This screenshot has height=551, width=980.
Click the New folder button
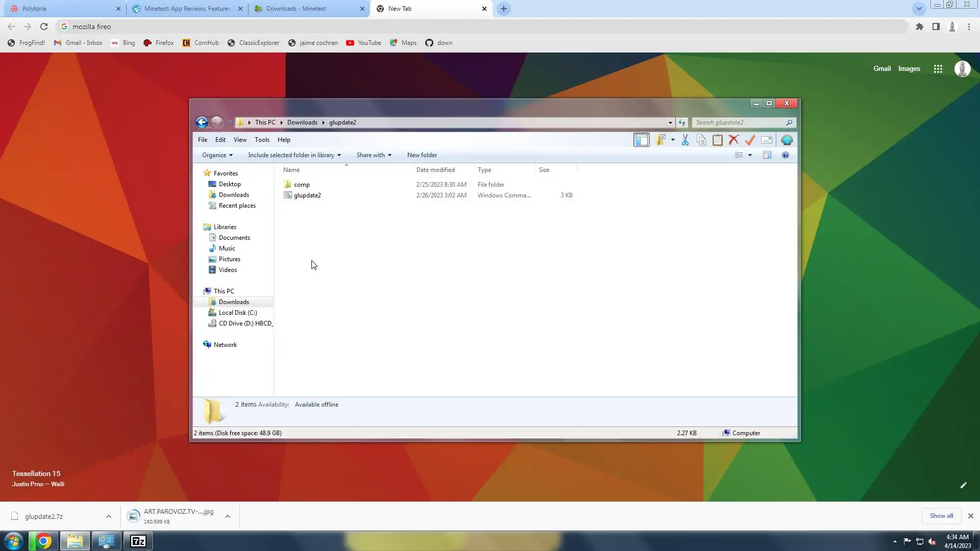tap(422, 155)
